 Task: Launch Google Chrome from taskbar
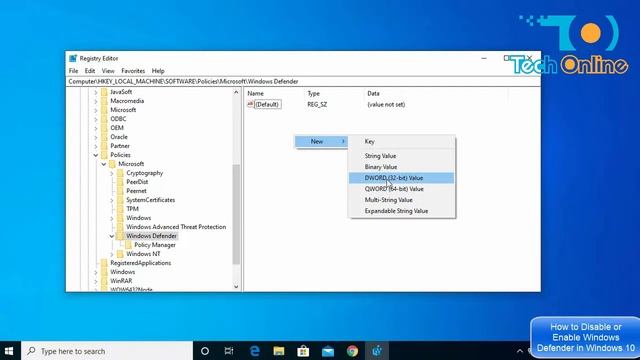point(352,351)
